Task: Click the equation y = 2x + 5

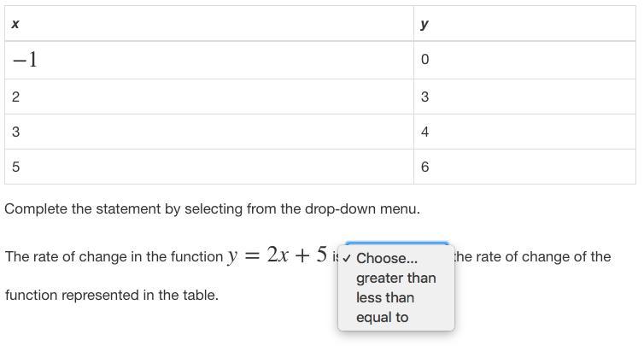Action: click(277, 255)
